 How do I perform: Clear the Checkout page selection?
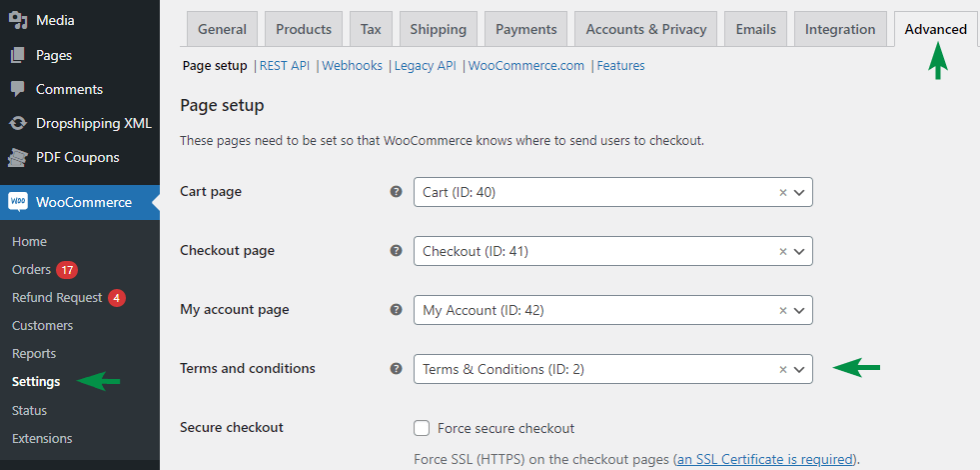(x=782, y=252)
